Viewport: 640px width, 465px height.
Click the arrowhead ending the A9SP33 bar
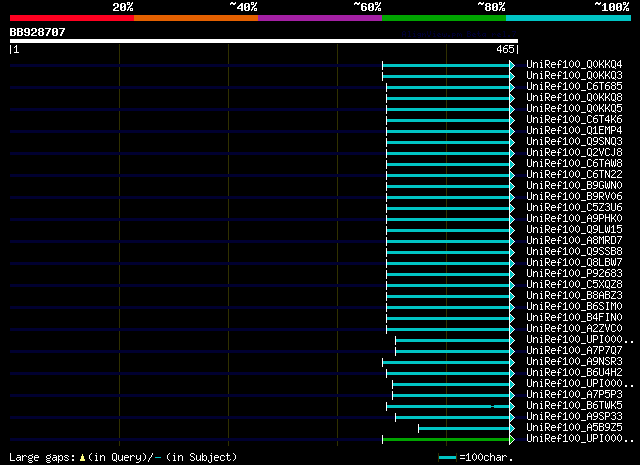pyautogui.click(x=512, y=418)
